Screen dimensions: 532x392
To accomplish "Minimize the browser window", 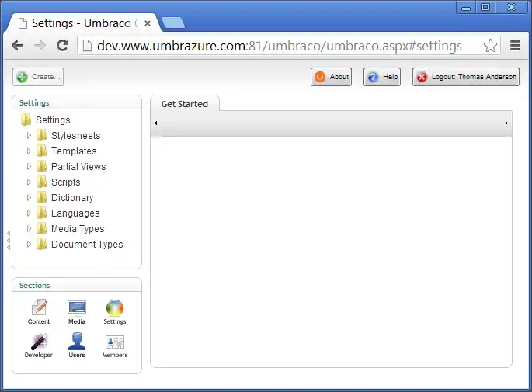I will [466, 7].
